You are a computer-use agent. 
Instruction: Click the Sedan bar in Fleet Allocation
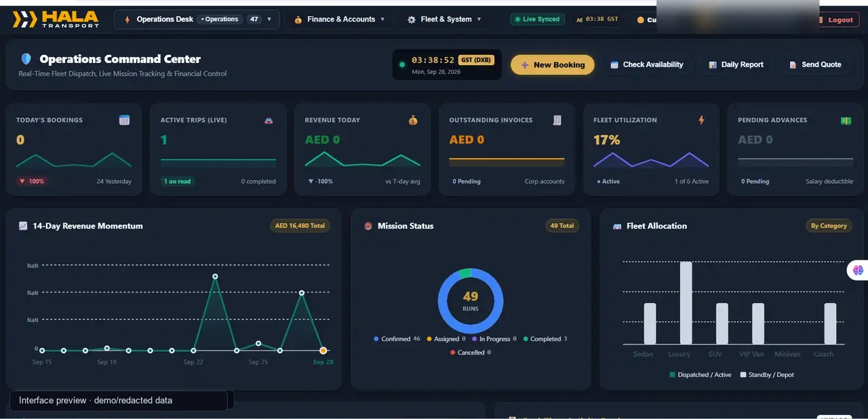click(650, 323)
